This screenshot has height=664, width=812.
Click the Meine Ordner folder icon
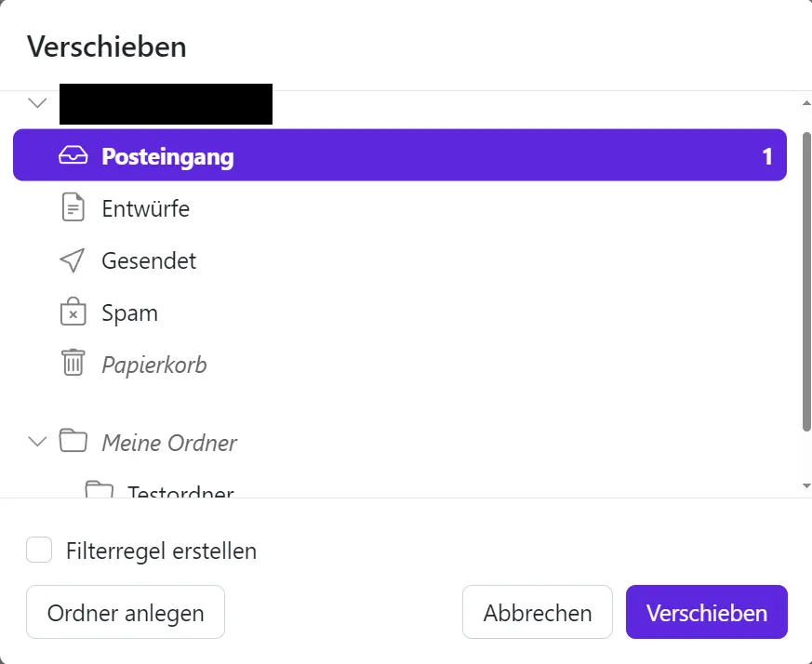73,442
